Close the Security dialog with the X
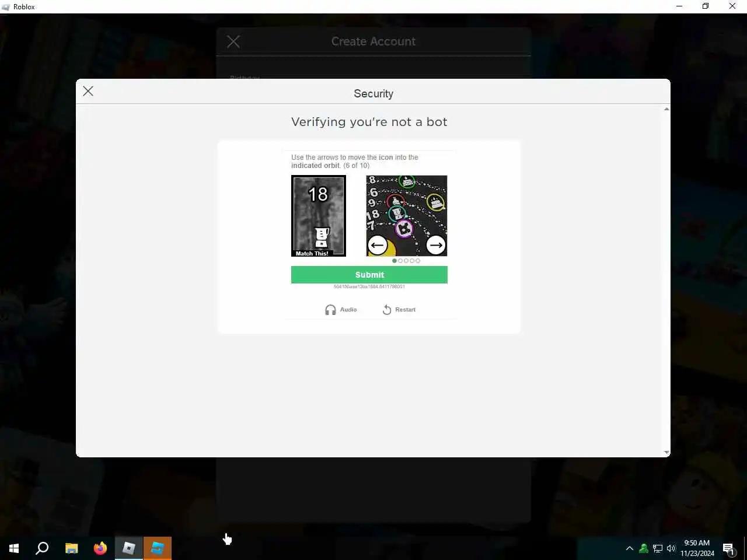747x560 pixels. point(88,91)
